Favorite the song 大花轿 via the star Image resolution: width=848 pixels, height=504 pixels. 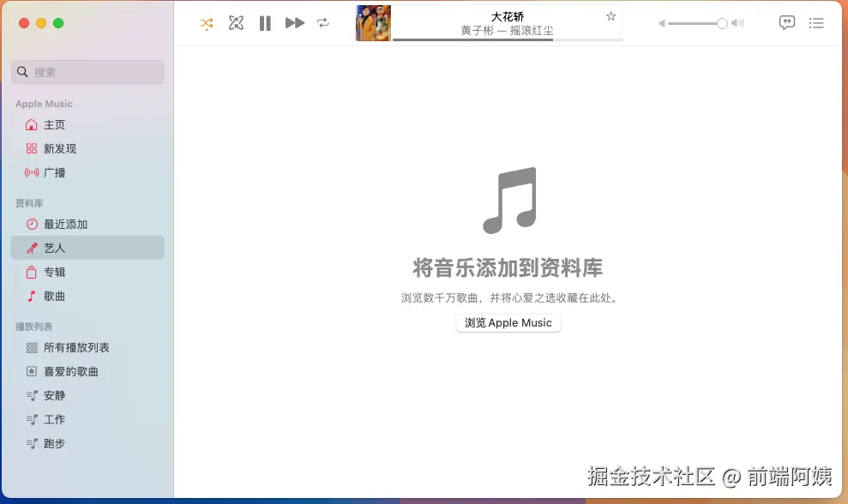click(610, 16)
